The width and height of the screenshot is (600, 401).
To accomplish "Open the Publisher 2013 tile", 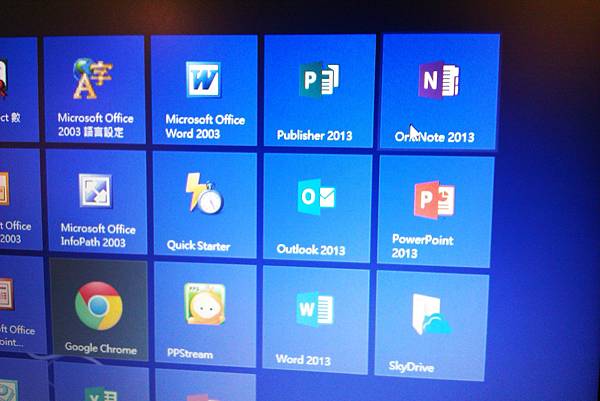I will tap(319, 91).
